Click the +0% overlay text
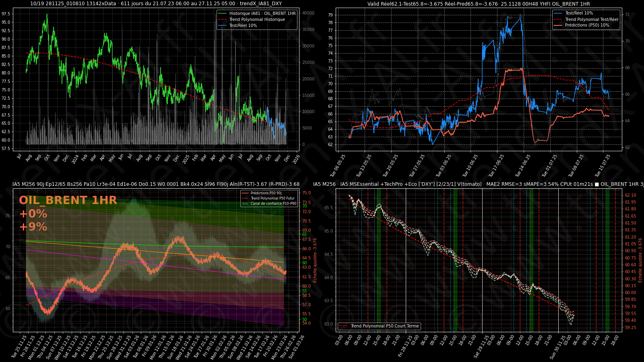The height and width of the screenshot is (362, 644). pos(33,214)
